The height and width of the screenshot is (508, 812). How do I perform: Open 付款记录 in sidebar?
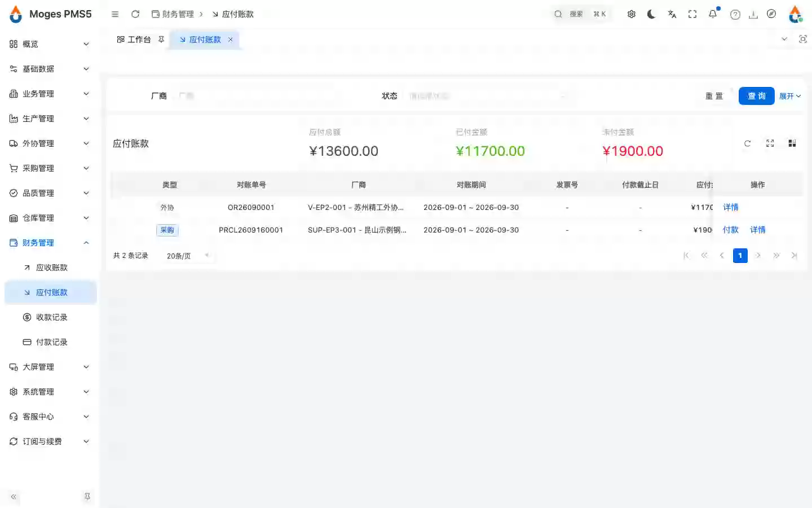pos(50,342)
